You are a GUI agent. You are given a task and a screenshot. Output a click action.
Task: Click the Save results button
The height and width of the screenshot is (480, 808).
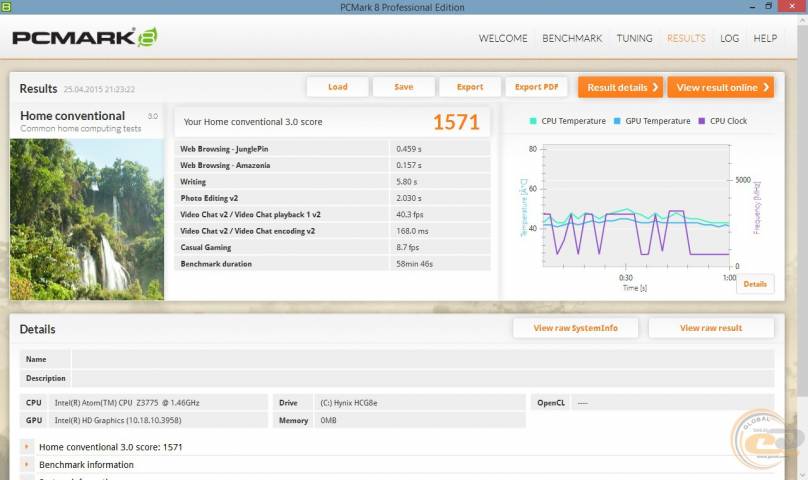click(x=403, y=87)
